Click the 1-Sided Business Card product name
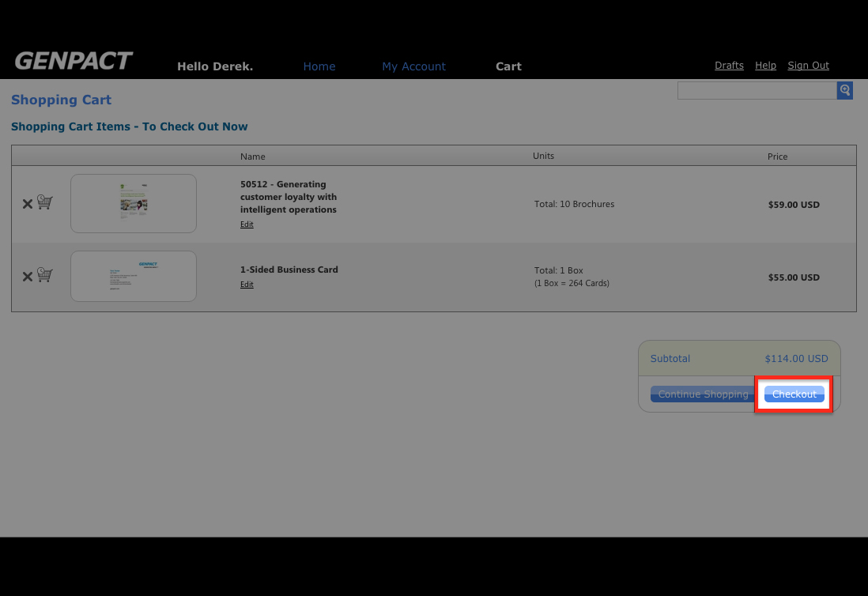This screenshot has height=596, width=868. 289,270
